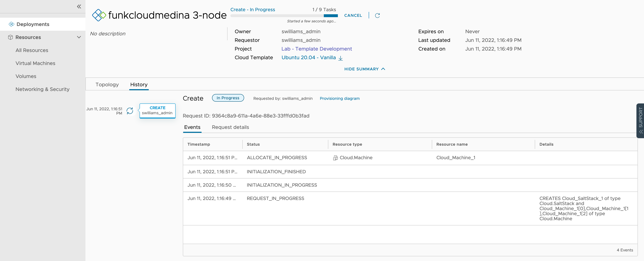Click the In Progress status badge
The width and height of the screenshot is (644, 261).
(228, 98)
